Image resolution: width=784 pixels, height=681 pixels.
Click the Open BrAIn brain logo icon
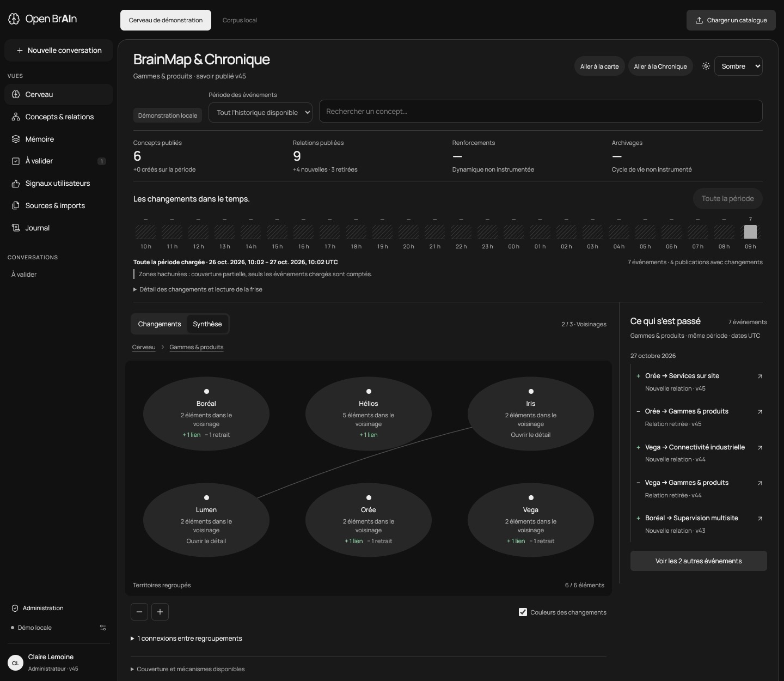pyautogui.click(x=14, y=19)
